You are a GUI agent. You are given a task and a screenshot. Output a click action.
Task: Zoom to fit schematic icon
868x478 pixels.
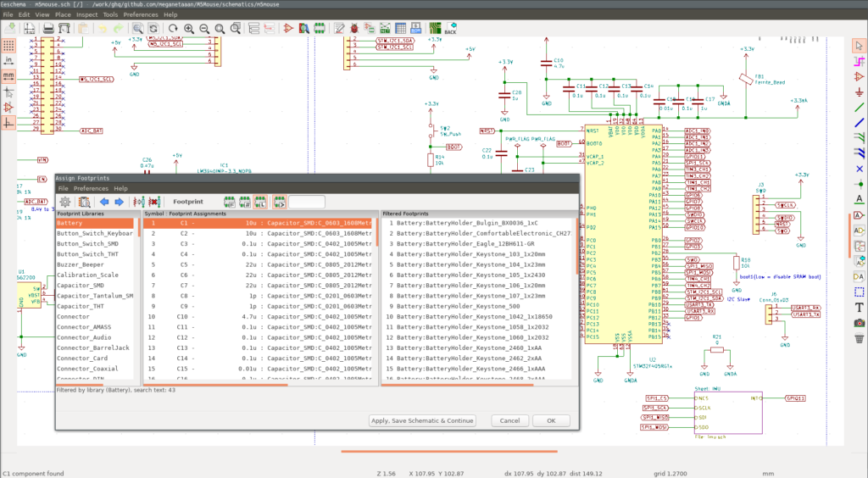(x=220, y=28)
